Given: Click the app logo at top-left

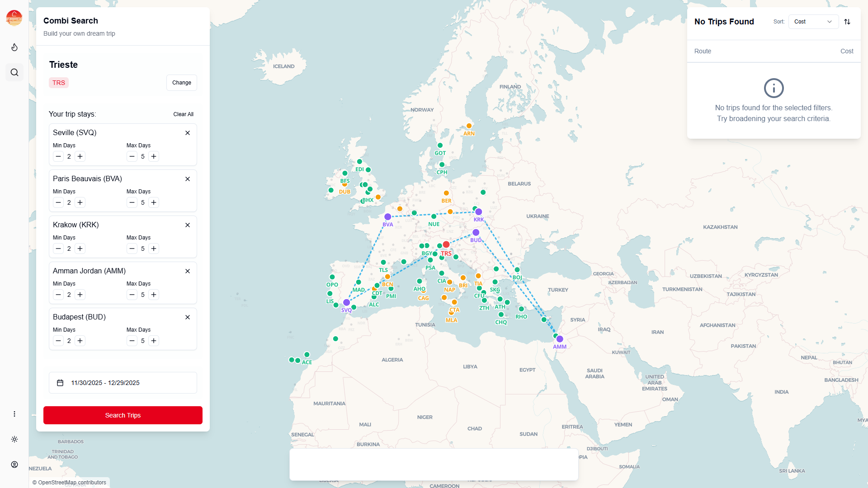Looking at the screenshot, I should (x=14, y=18).
